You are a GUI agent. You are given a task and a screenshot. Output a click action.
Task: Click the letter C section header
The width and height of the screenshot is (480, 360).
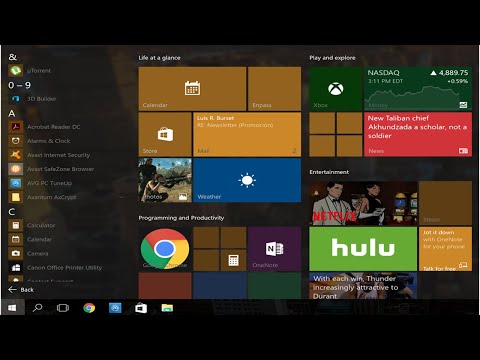(x=12, y=212)
